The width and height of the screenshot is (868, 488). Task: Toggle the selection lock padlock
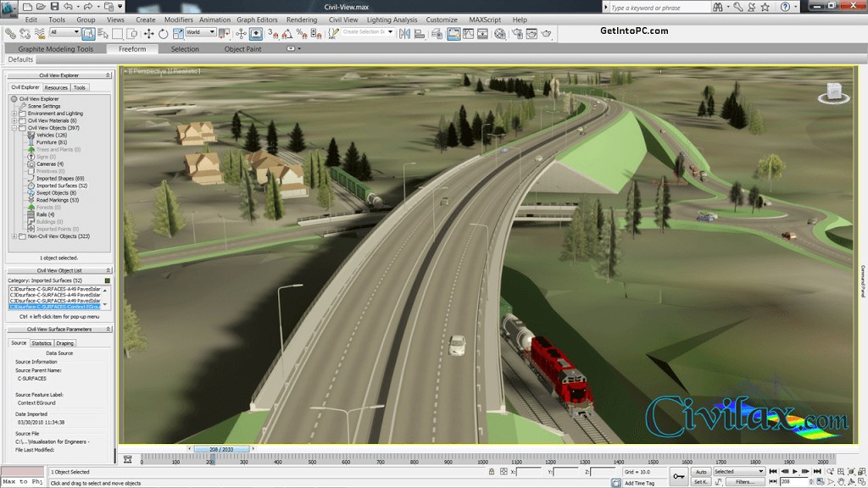click(492, 471)
